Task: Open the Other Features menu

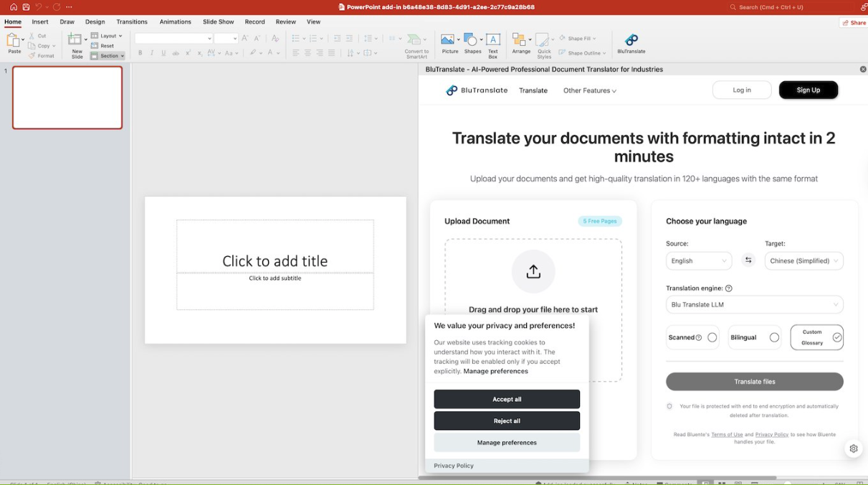Action: point(589,90)
